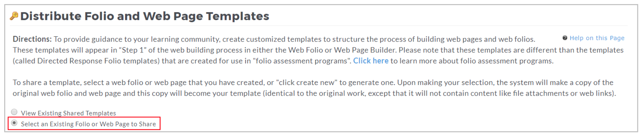Click the question mark help icon

pyautogui.click(x=565, y=38)
